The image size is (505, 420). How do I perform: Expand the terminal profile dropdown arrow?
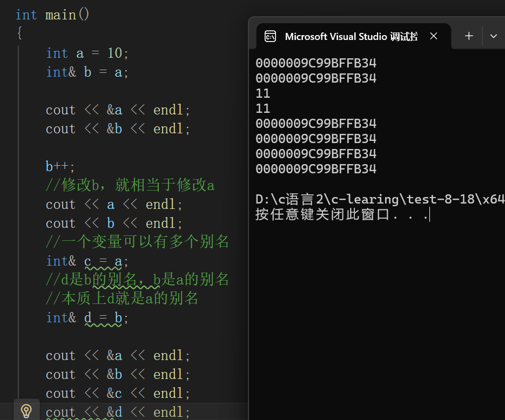click(x=494, y=36)
